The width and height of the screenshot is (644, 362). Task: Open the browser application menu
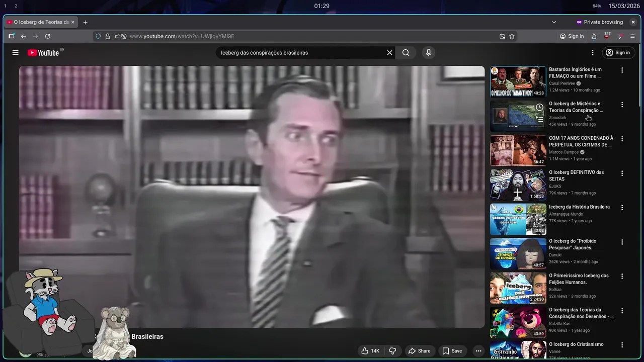(632, 36)
